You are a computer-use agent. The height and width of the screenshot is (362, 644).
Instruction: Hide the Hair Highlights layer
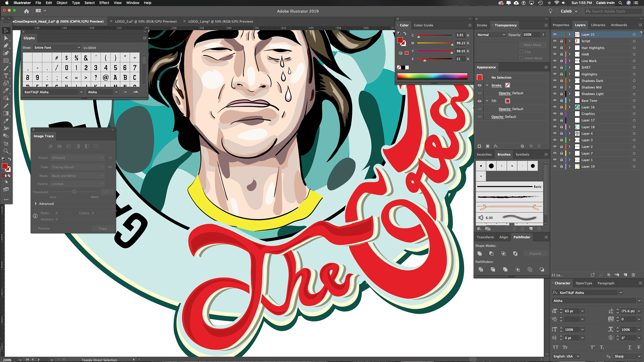(x=555, y=48)
